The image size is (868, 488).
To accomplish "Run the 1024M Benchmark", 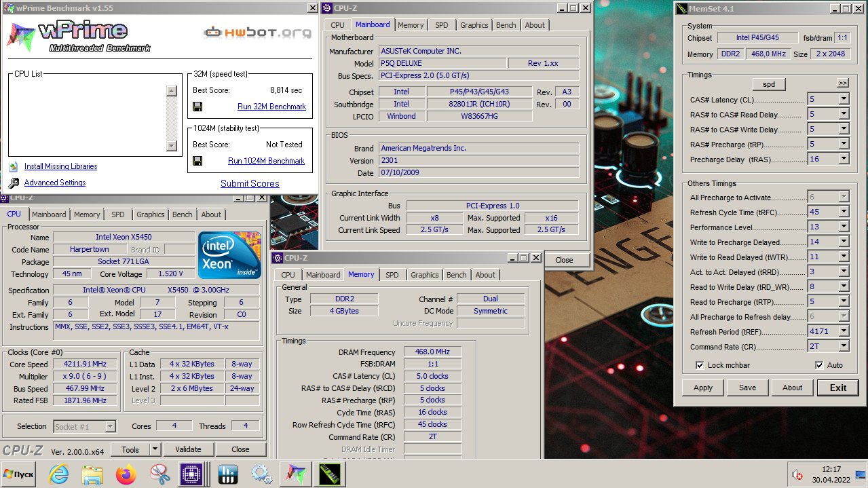I will pos(266,161).
